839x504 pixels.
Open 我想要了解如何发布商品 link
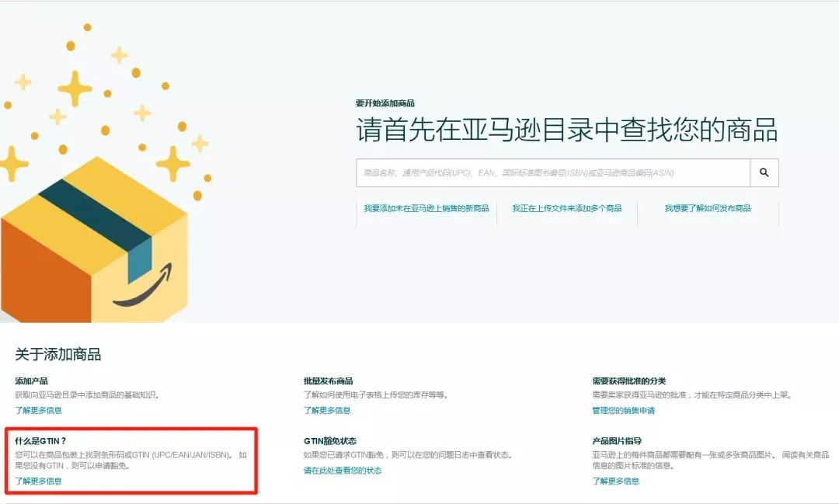[x=708, y=208]
